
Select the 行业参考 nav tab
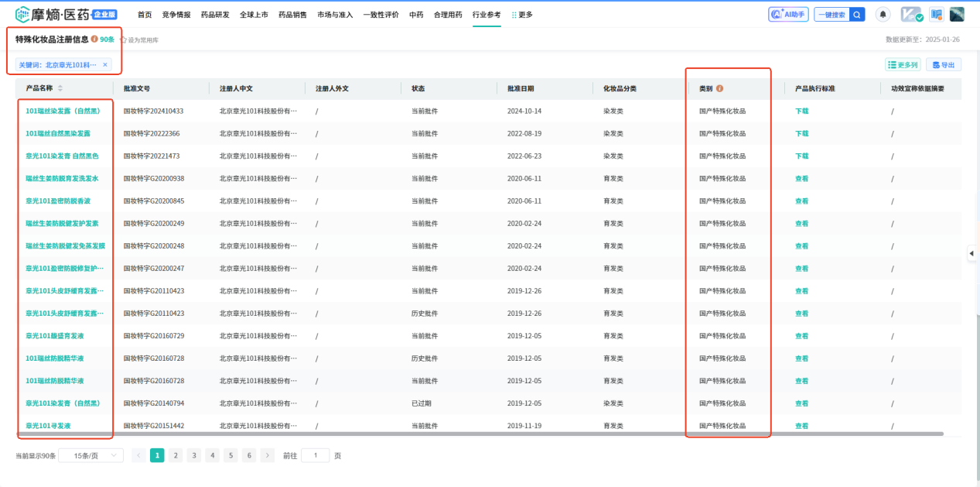tap(487, 14)
